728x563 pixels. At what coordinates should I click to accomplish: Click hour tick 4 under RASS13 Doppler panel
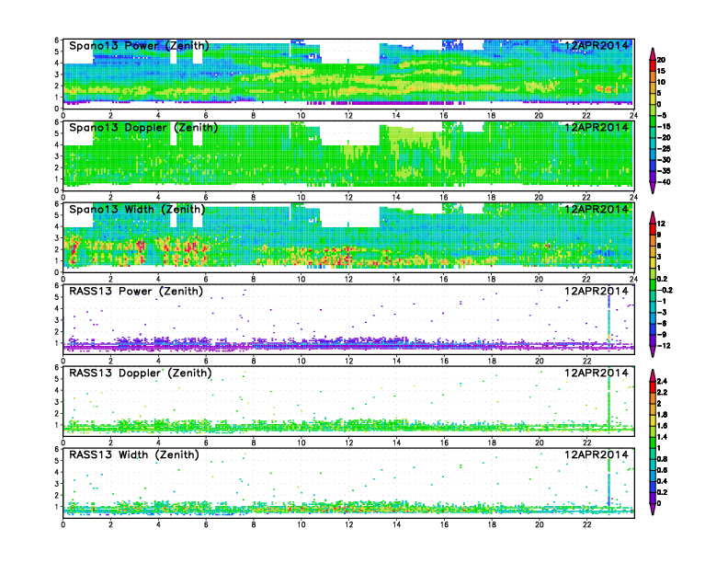point(158,442)
